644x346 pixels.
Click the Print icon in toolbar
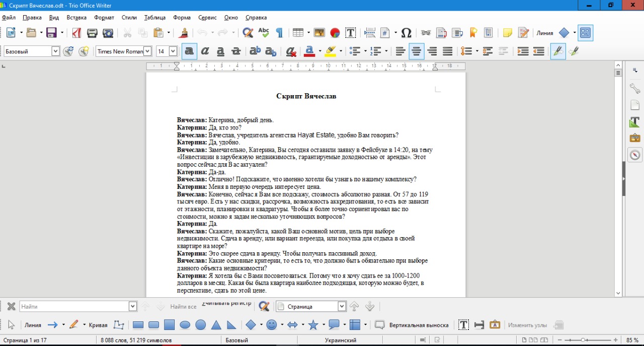tap(92, 33)
